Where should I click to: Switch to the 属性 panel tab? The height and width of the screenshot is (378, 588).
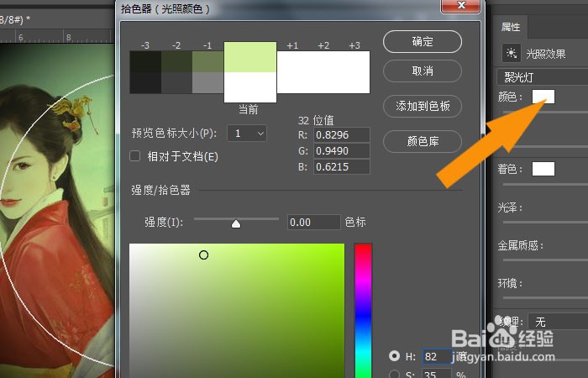pyautogui.click(x=511, y=27)
